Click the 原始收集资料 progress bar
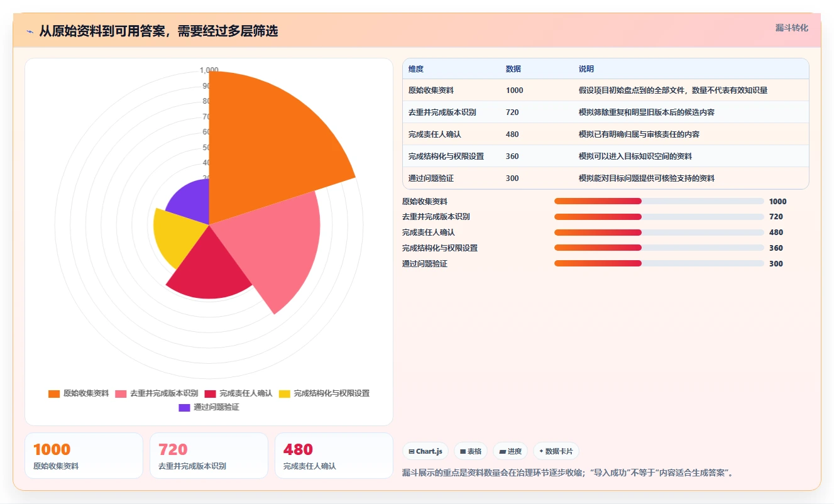The height and width of the screenshot is (504, 834). pyautogui.click(x=659, y=201)
